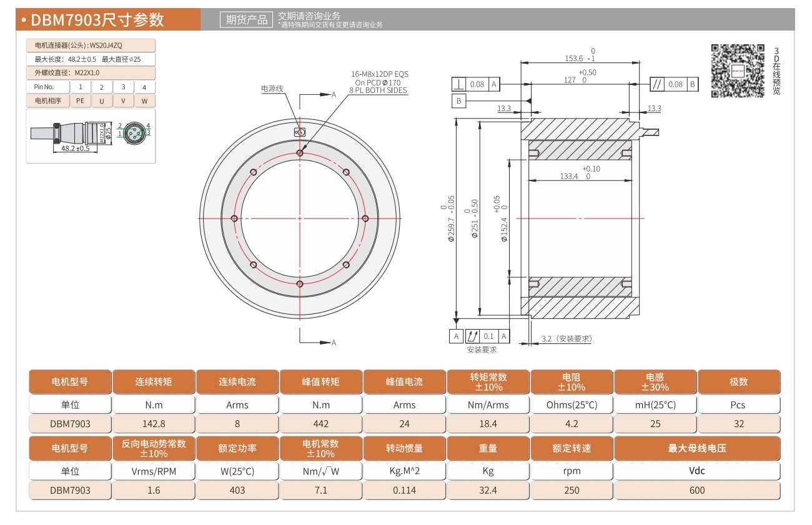Click the 额定功率 column header
Viewport: 812px width, 525px height.
coord(237,448)
